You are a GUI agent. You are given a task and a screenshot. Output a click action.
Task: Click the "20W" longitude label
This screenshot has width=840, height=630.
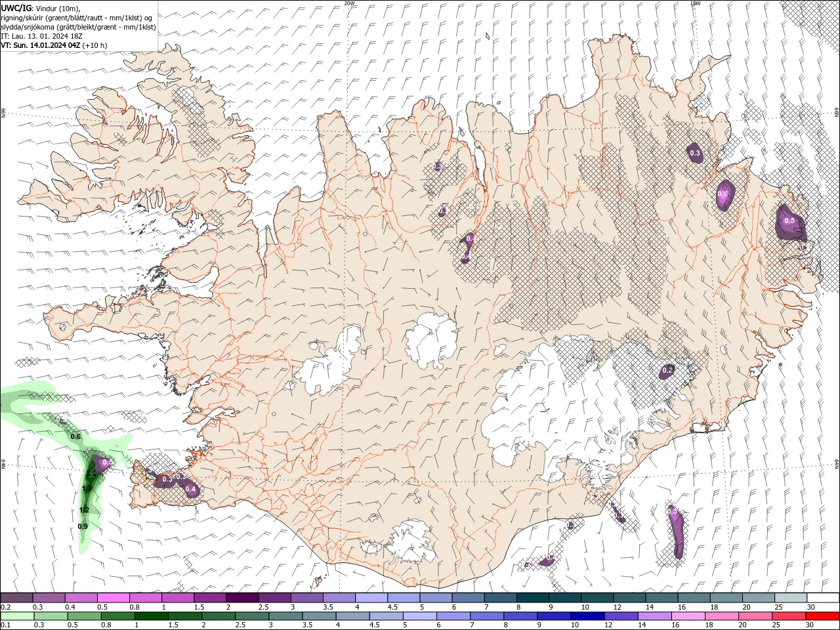click(x=350, y=3)
